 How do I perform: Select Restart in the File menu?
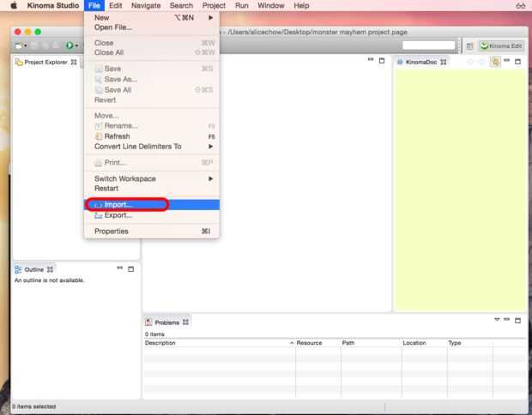[x=152, y=188]
